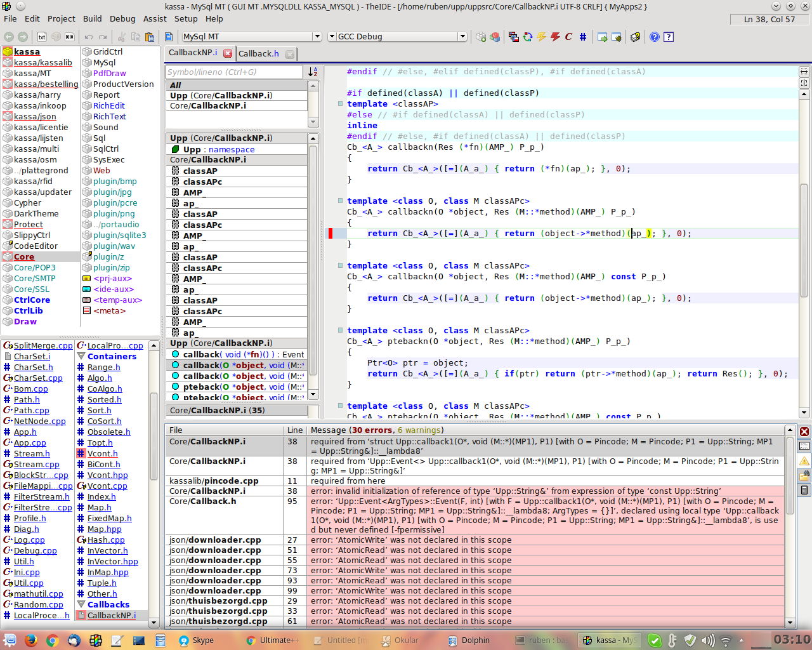Click the red lightning Build icon

555,37
